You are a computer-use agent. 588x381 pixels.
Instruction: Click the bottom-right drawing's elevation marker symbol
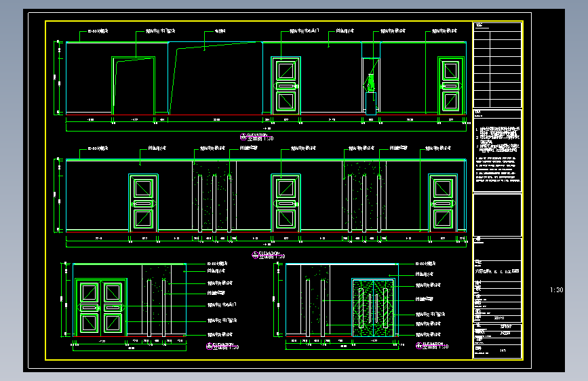click(419, 345)
